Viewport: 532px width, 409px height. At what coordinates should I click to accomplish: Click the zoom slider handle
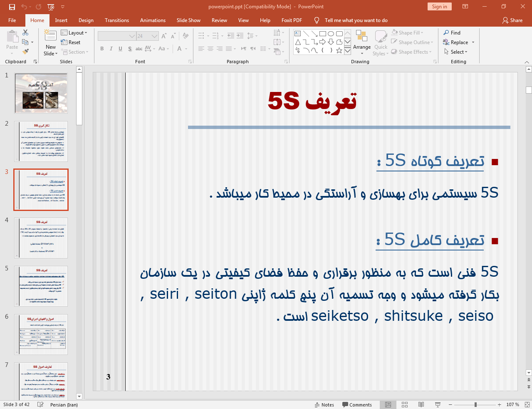[475, 404]
